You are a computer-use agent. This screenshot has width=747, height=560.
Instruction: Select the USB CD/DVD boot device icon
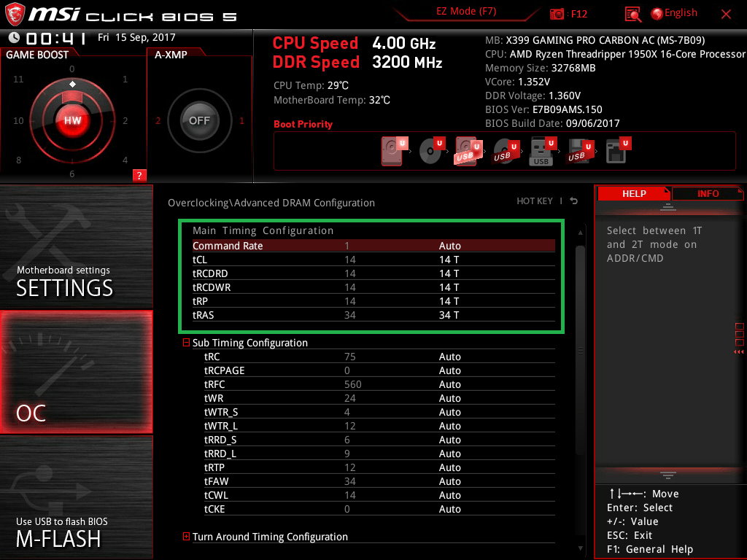click(x=505, y=152)
